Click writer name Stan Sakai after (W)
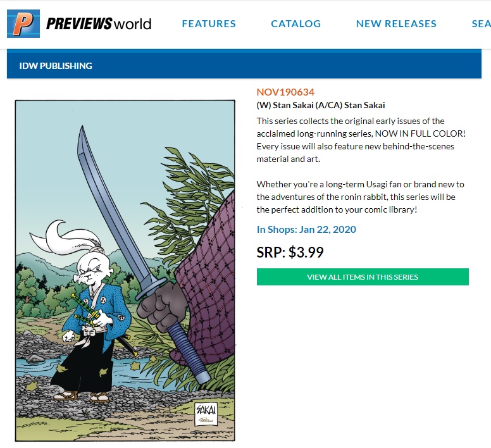The width and height of the screenshot is (491, 448). pyautogui.click(x=293, y=105)
